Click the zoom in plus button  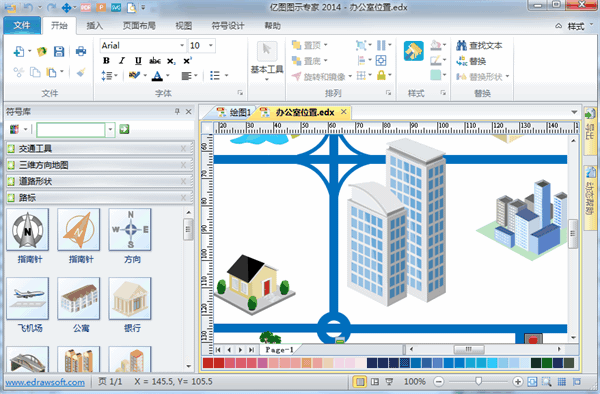click(517, 381)
